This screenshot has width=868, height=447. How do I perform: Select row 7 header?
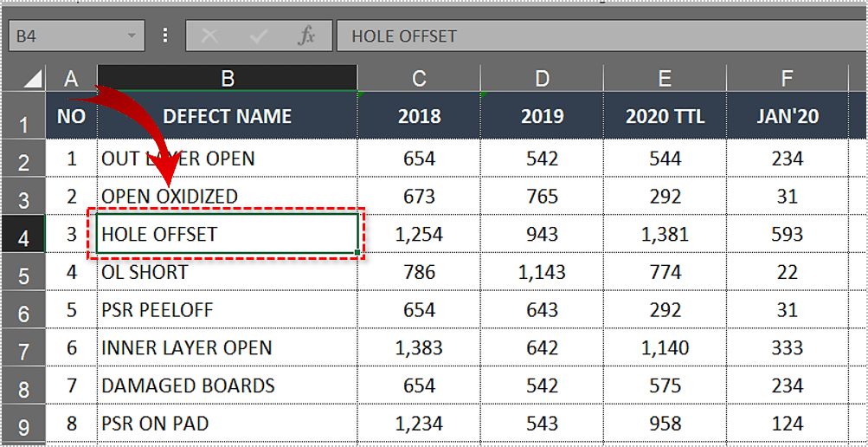click(23, 349)
